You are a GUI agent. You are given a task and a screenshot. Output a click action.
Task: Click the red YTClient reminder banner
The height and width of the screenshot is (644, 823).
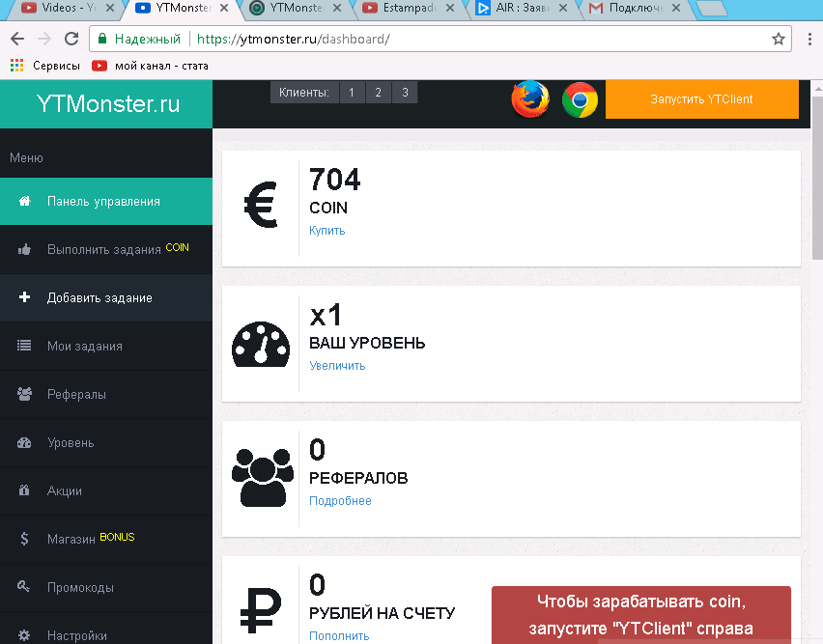(640, 615)
